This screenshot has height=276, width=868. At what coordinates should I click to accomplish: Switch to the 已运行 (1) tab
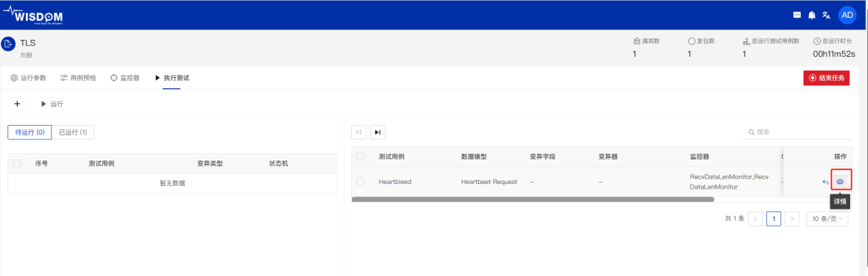(73, 132)
